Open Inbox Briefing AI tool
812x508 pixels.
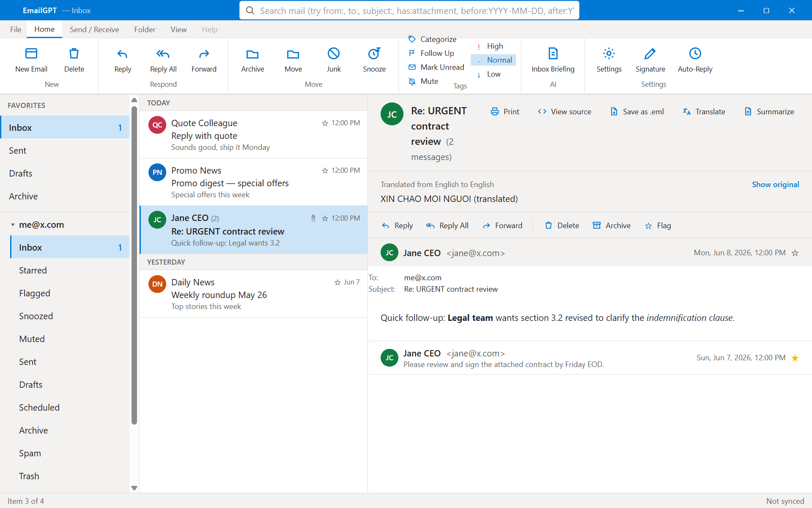coord(553,60)
